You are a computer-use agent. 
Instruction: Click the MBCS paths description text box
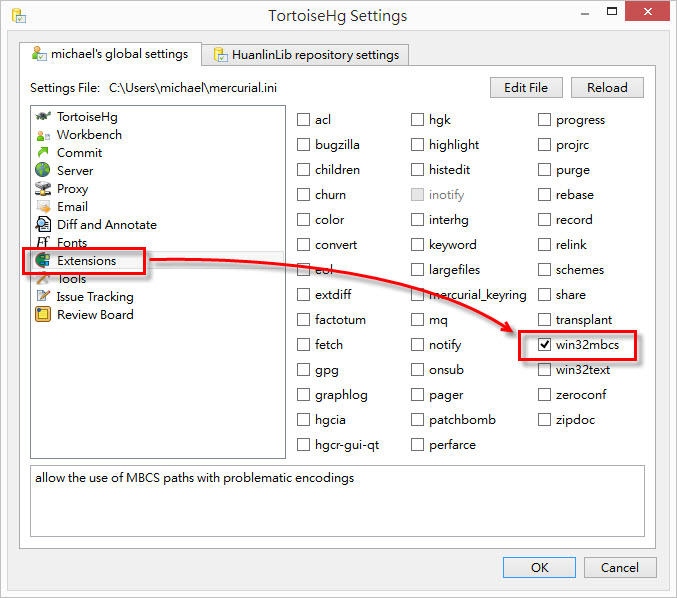pyautogui.click(x=337, y=501)
